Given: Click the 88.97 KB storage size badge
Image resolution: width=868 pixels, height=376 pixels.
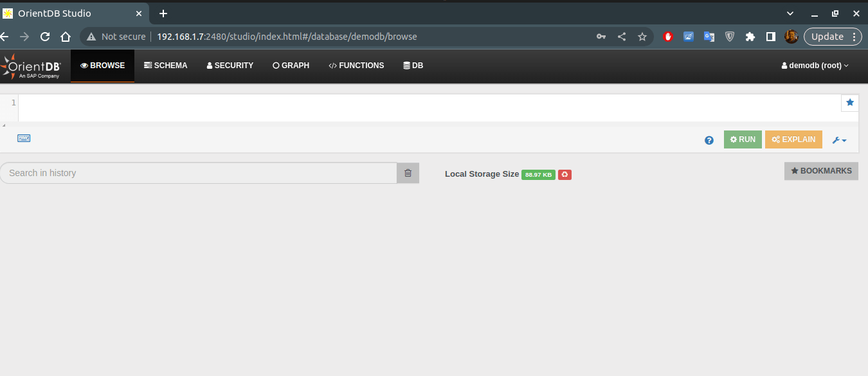Looking at the screenshot, I should [x=538, y=175].
